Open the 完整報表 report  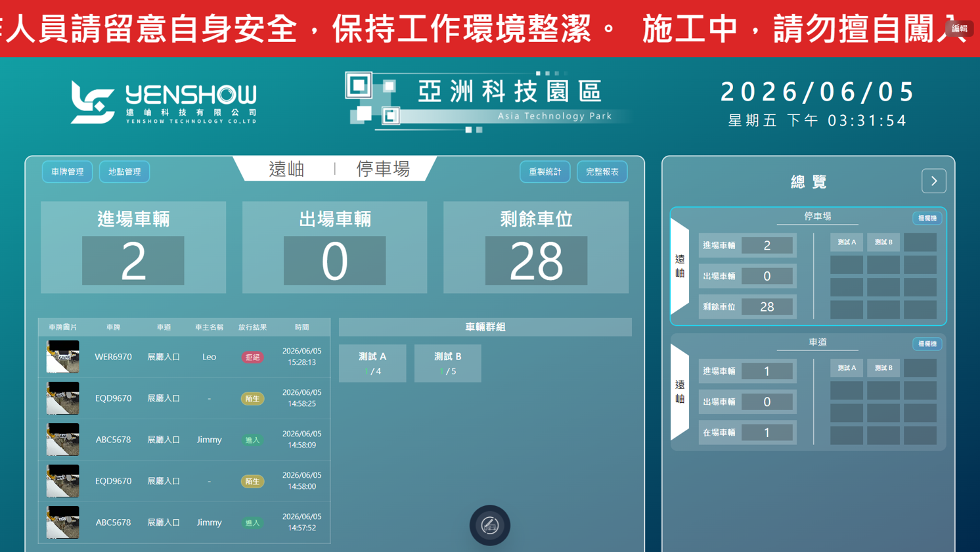click(602, 172)
